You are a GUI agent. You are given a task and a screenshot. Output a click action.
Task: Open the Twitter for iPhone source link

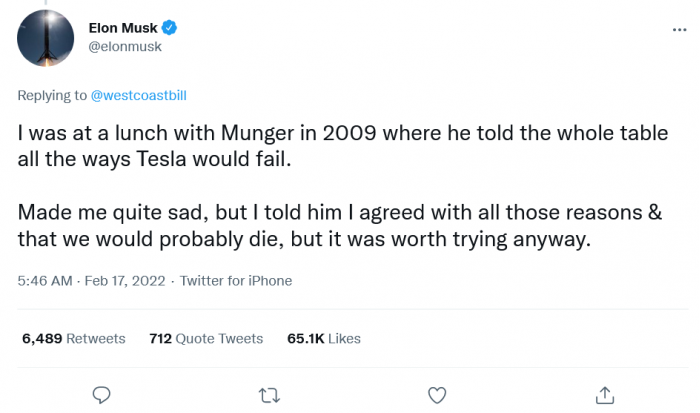[236, 281]
